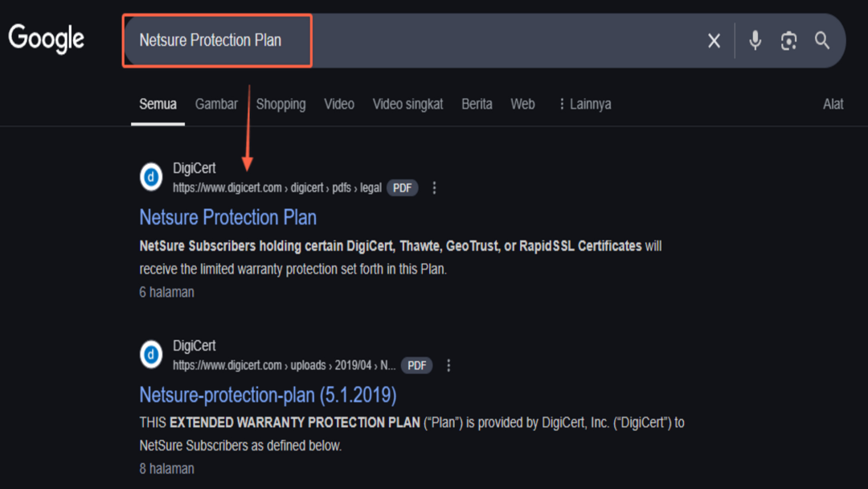Image resolution: width=868 pixels, height=489 pixels.
Task: Open three-dot options for second DigiCert result
Action: coord(448,365)
